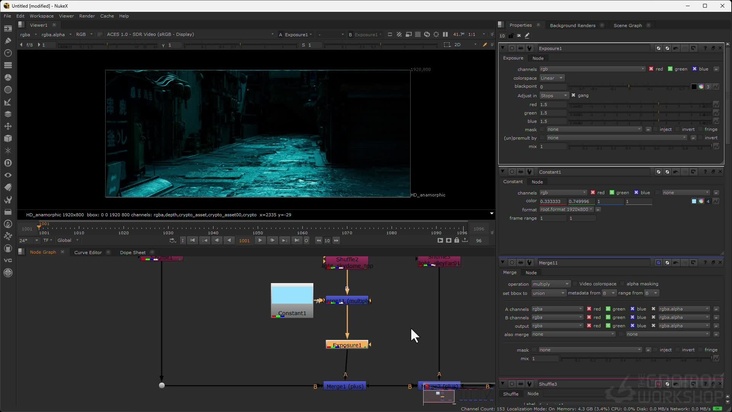
Task: Open Merge11 operation multiply dropdown
Action: [551, 284]
